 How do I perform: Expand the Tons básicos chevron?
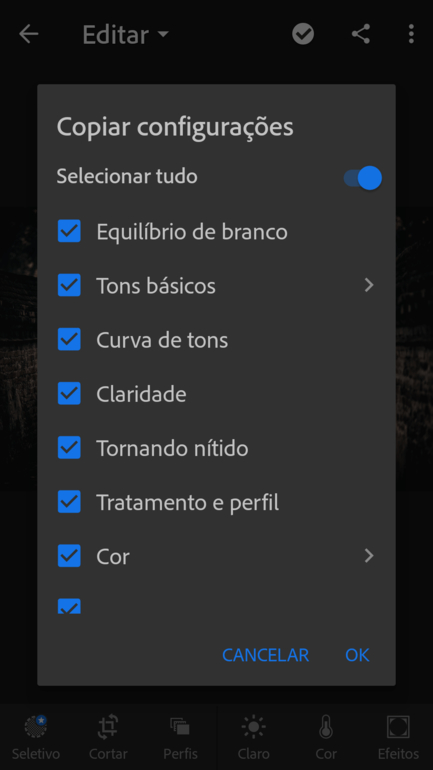click(x=369, y=285)
